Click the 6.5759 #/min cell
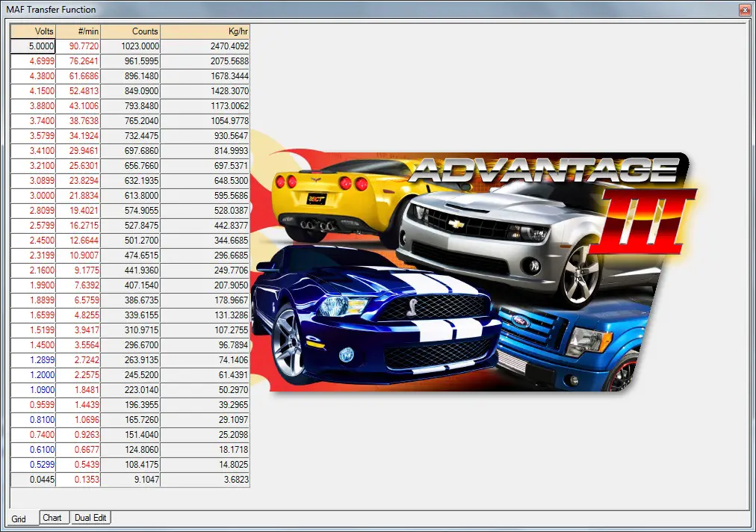This screenshot has width=756, height=532. [78, 300]
